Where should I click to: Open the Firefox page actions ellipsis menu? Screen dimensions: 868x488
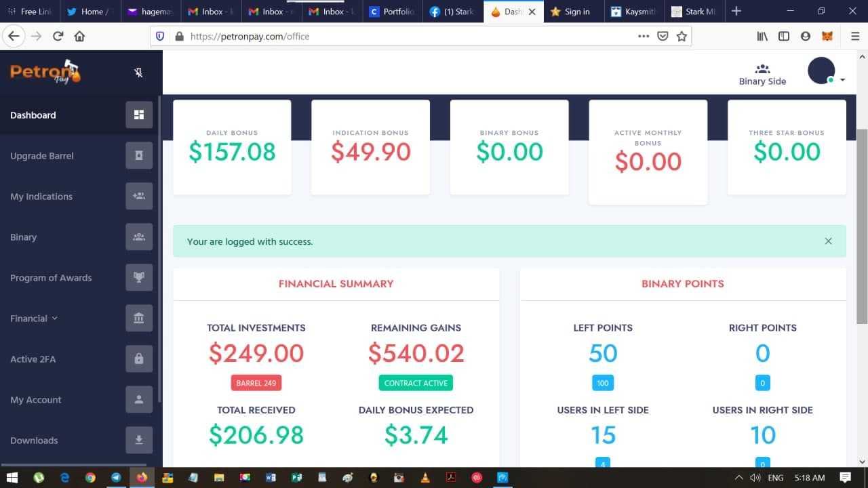644,37
